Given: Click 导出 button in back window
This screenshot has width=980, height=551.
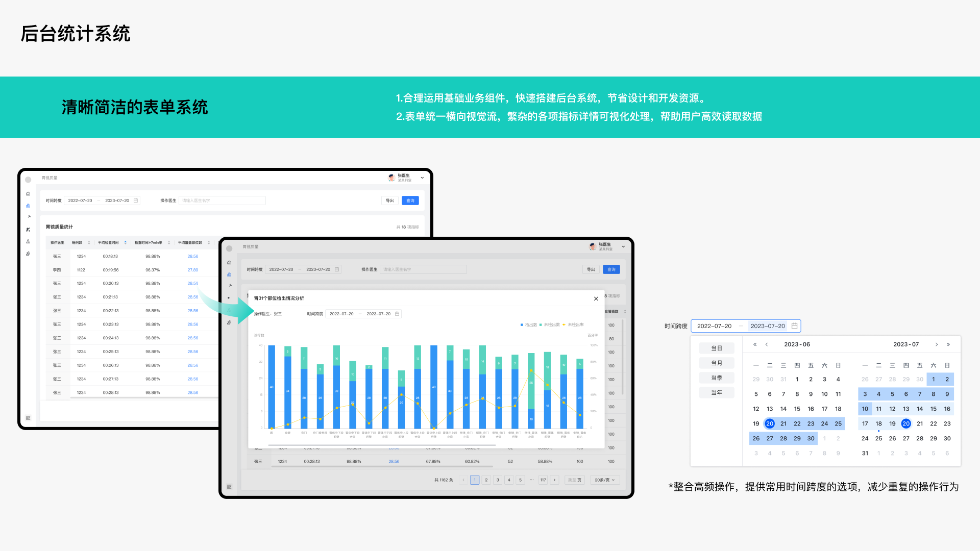Looking at the screenshot, I should pos(389,201).
